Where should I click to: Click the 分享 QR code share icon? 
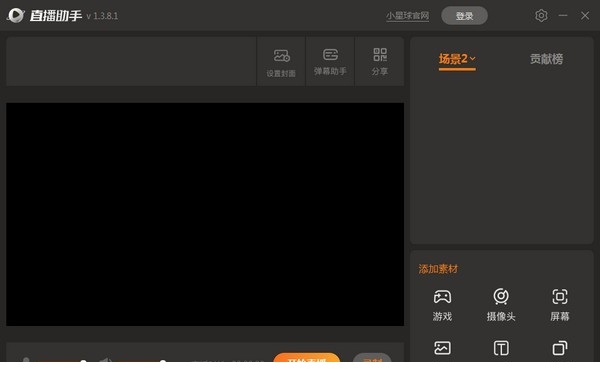(380, 62)
